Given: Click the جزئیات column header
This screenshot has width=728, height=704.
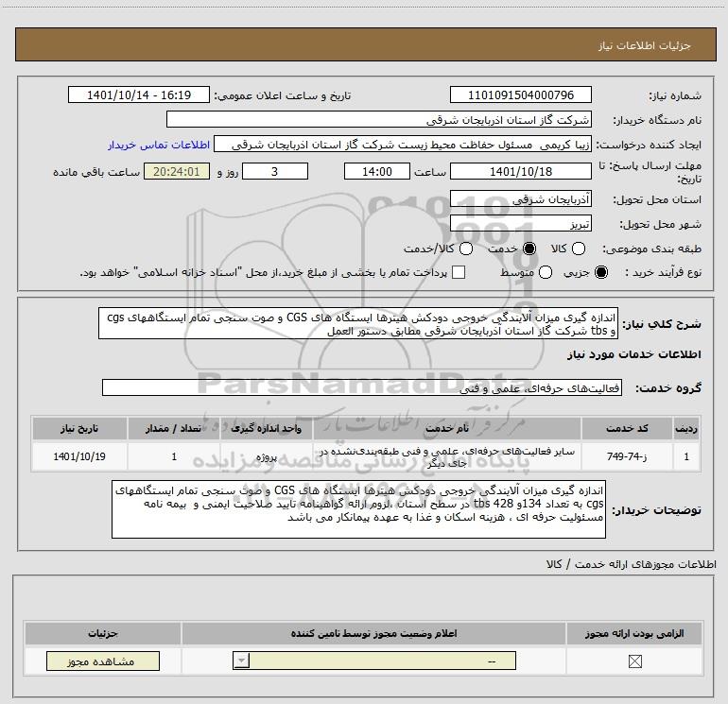Looking at the screenshot, I should [103, 633].
